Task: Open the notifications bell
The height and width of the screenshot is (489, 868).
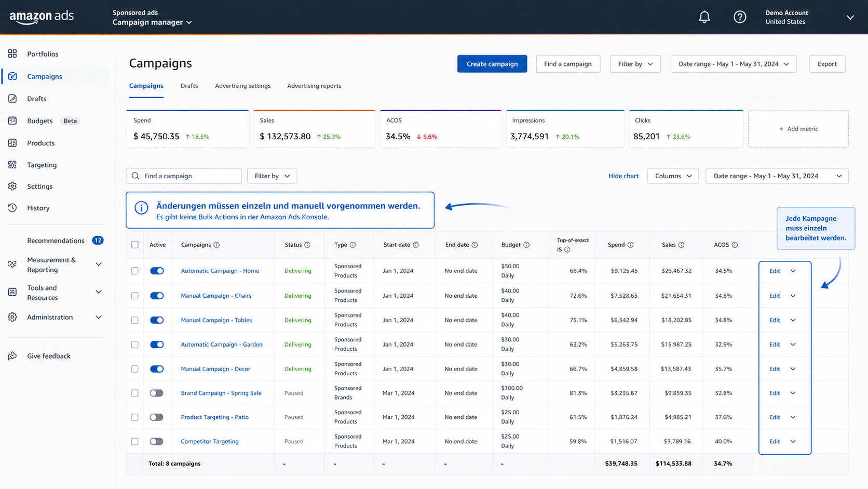Action: [704, 17]
